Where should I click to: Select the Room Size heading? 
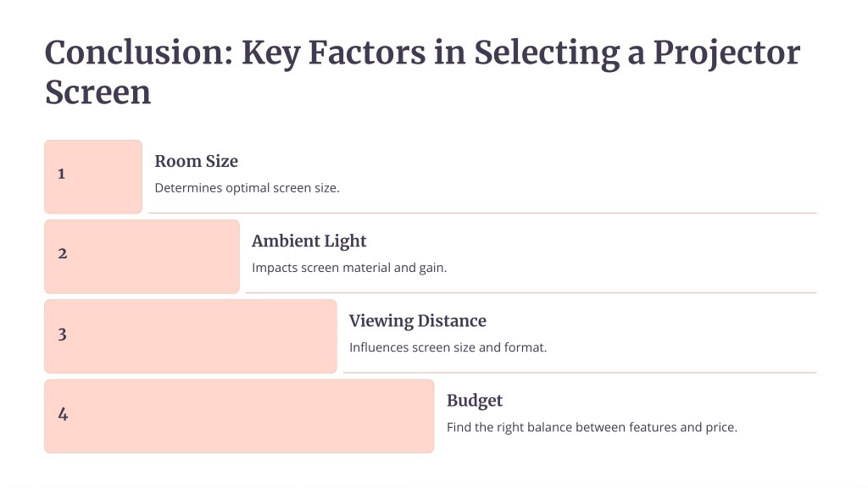[196, 161]
